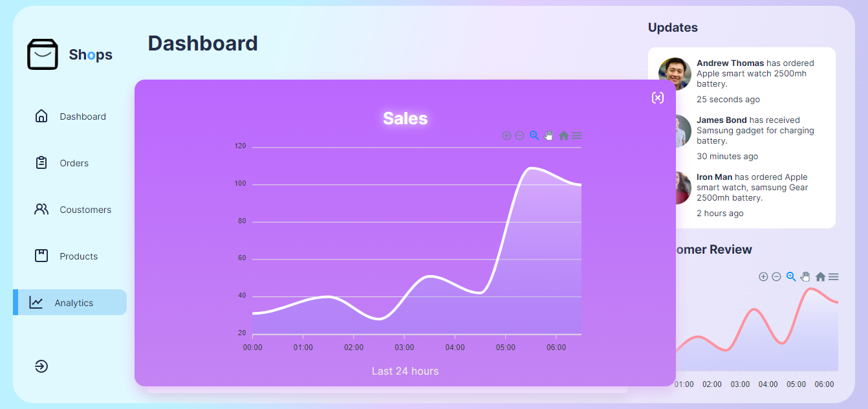Select the pan tool on Customer Review chart
Viewport: 868px width, 409px height.
pos(805,276)
